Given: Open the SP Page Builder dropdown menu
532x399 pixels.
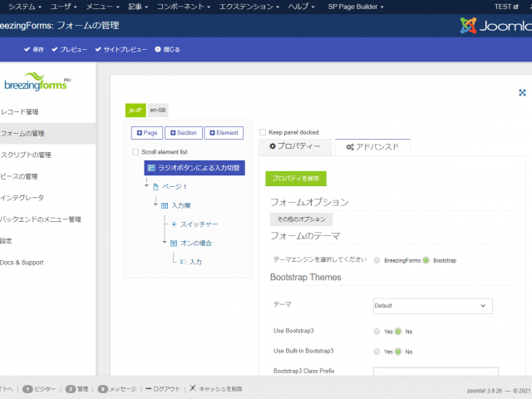Looking at the screenshot, I should pyautogui.click(x=356, y=7).
